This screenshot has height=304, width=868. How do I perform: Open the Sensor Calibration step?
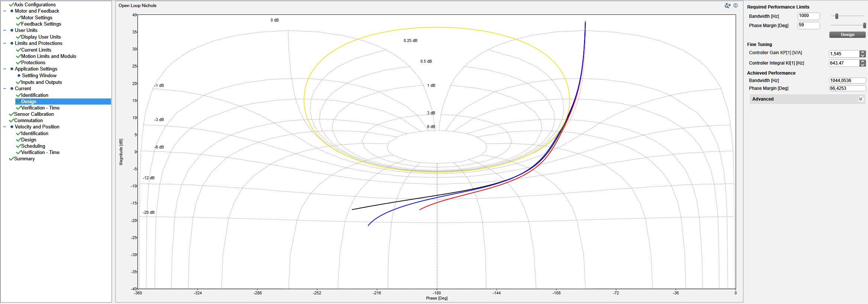click(x=34, y=114)
